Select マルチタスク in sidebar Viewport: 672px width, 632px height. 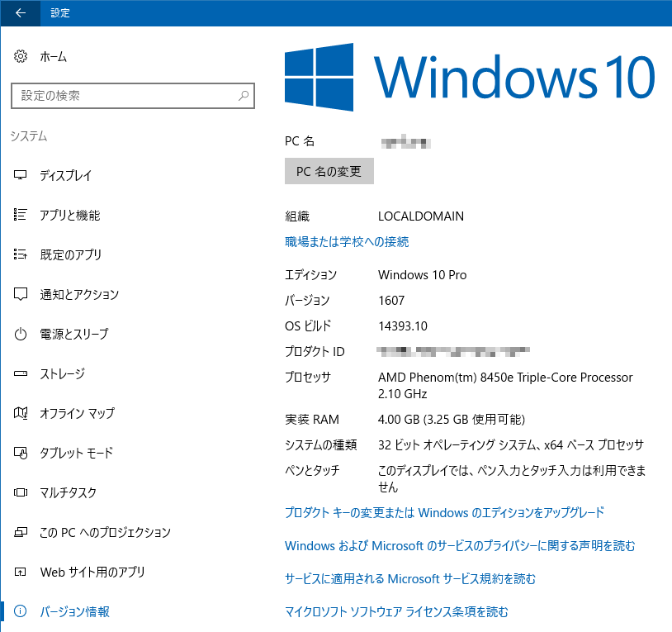pyautogui.click(x=69, y=492)
